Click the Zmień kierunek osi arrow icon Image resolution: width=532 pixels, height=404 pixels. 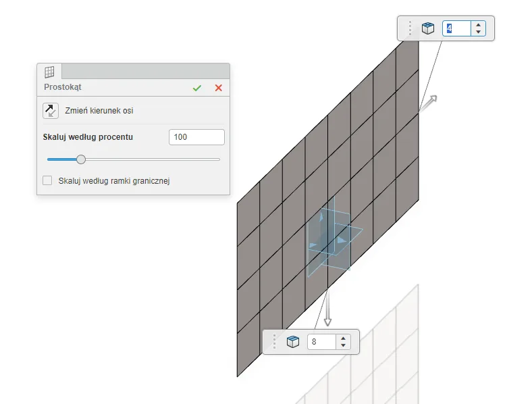[x=51, y=111]
